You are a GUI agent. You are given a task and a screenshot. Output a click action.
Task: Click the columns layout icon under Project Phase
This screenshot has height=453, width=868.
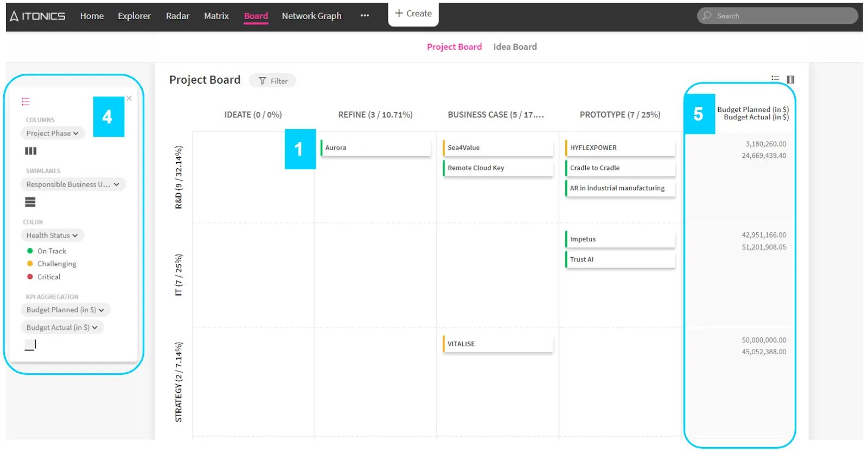tap(30, 151)
